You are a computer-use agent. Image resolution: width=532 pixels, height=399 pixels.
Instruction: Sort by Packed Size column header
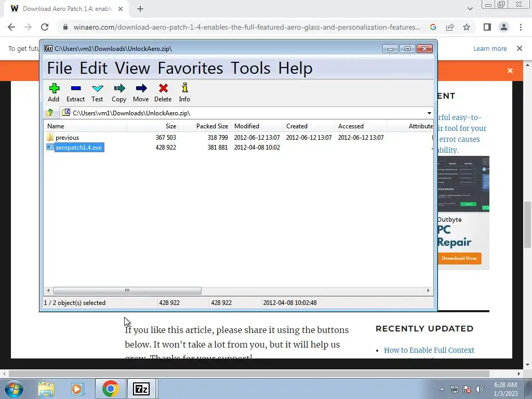pyautogui.click(x=205, y=126)
